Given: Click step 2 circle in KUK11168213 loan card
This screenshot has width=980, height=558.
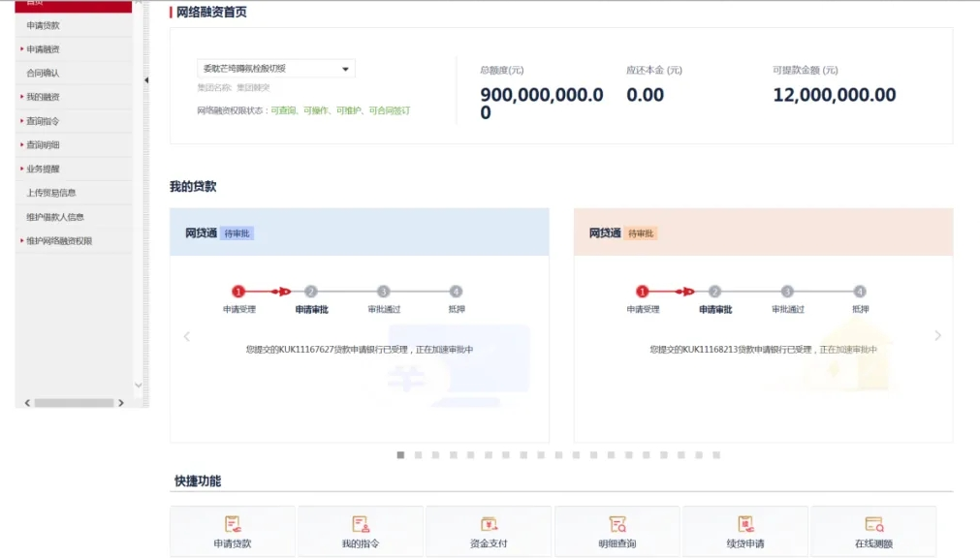Looking at the screenshot, I should (714, 292).
